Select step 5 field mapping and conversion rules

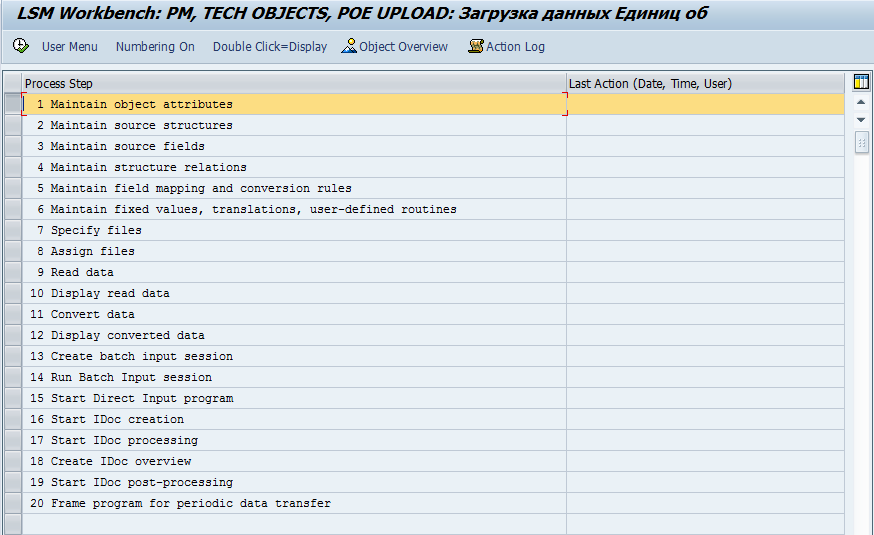[x=294, y=188]
